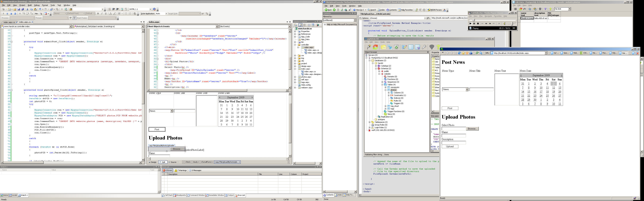Open pgAdmin SQL query tool icon
The image size is (644, 201).
point(404,47)
